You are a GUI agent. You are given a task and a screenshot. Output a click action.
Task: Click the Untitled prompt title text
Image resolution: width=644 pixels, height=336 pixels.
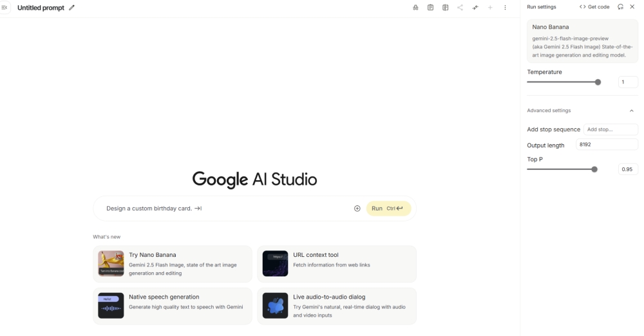[x=41, y=8]
